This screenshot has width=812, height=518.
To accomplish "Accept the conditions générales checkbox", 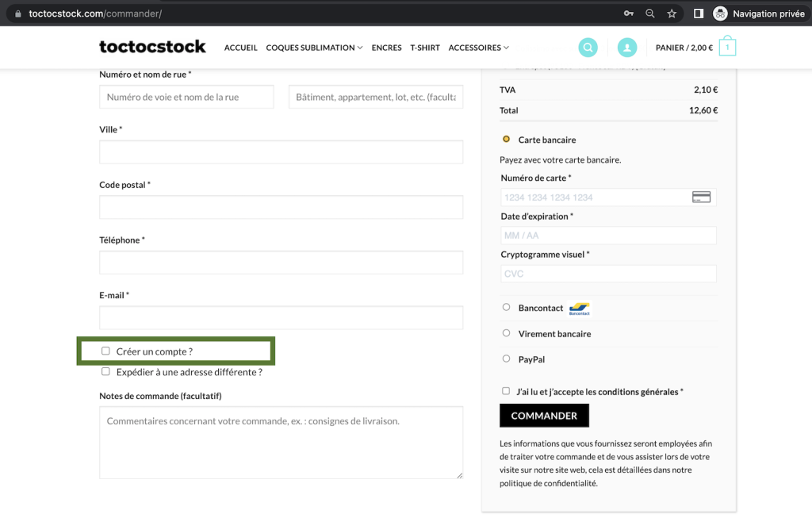I will [x=505, y=390].
